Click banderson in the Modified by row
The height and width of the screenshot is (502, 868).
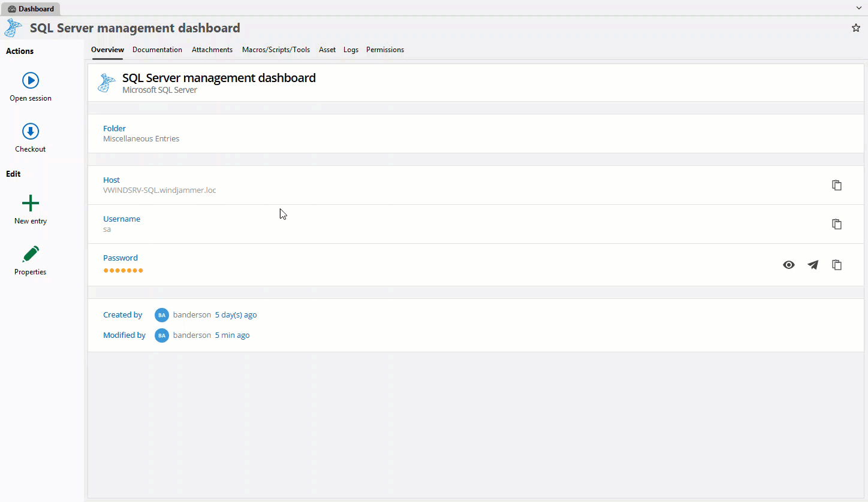(x=192, y=335)
